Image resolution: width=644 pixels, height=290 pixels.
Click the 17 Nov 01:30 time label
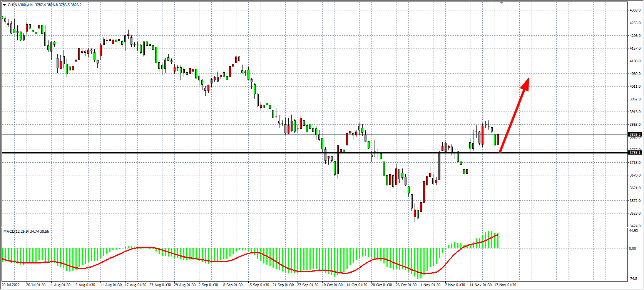[505, 285]
